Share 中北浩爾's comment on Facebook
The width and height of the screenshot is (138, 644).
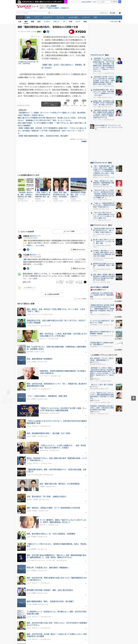point(28,269)
